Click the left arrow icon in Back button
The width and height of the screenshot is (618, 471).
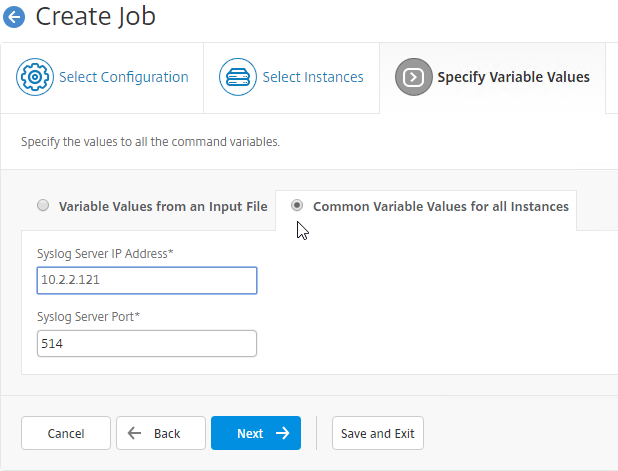tap(134, 433)
